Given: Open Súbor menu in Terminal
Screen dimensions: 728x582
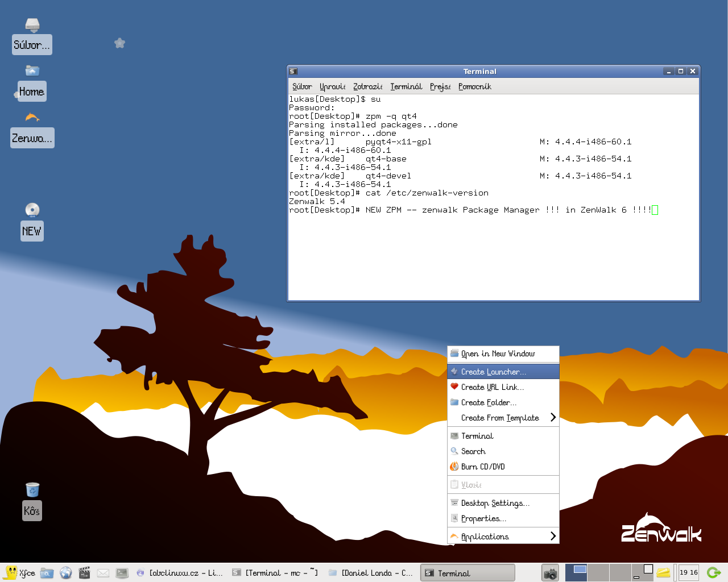Looking at the screenshot, I should (x=302, y=86).
